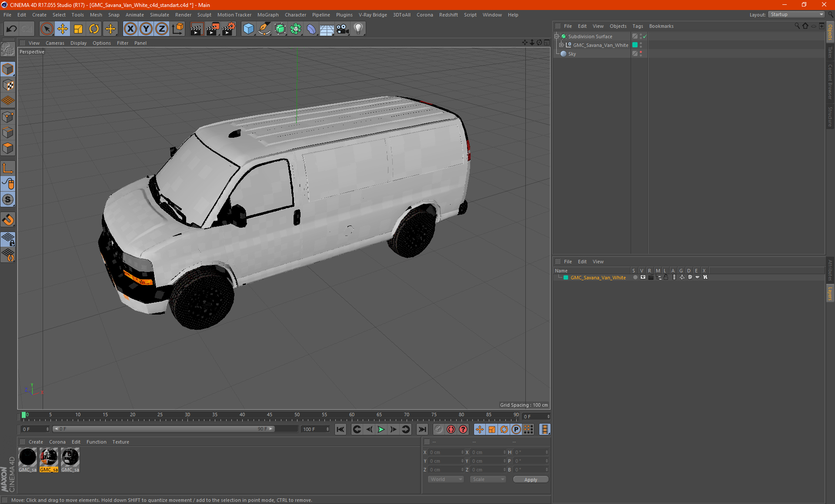Image resolution: width=835 pixels, height=504 pixels.
Task: Render the active view
Action: tap(197, 29)
